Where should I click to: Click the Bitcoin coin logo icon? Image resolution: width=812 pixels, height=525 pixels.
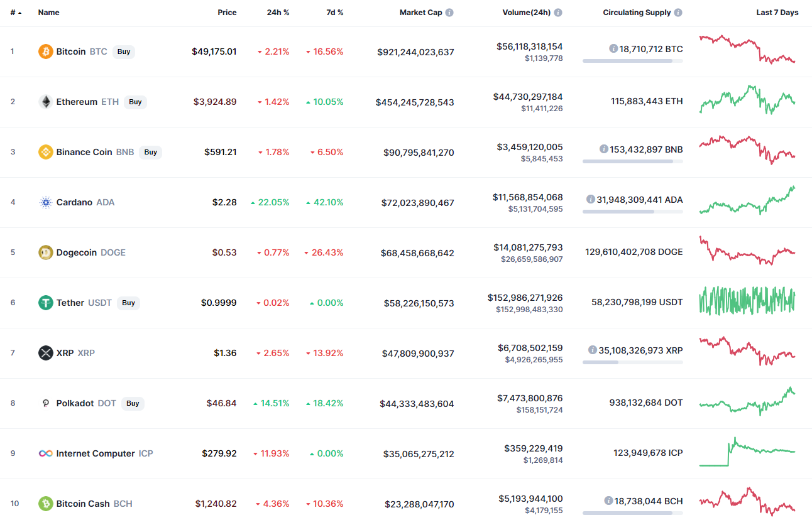[45, 51]
